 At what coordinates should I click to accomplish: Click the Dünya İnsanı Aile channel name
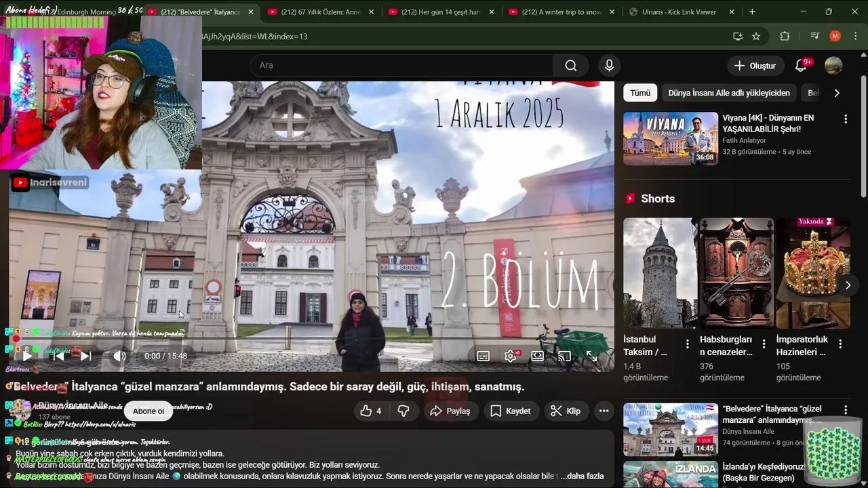click(x=73, y=405)
